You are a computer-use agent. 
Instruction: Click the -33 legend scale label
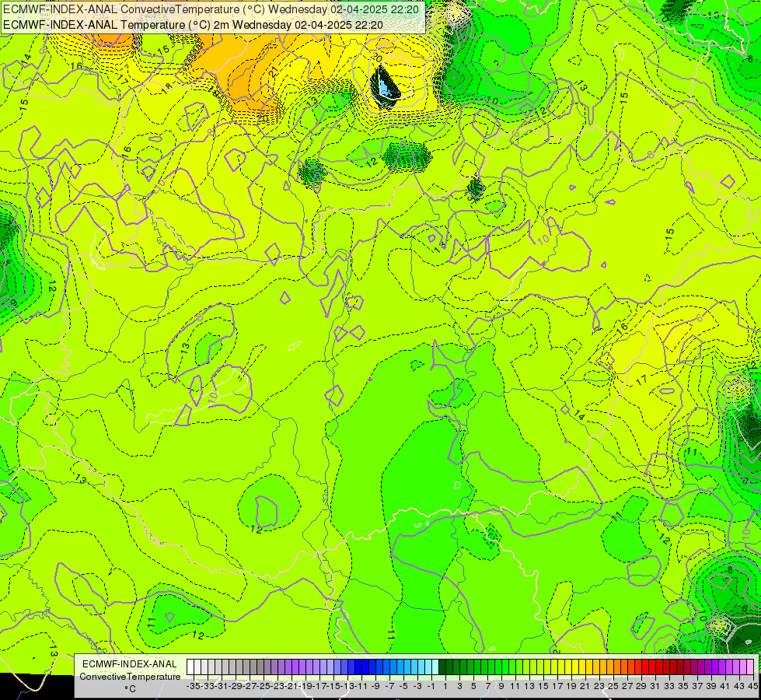coord(208,686)
